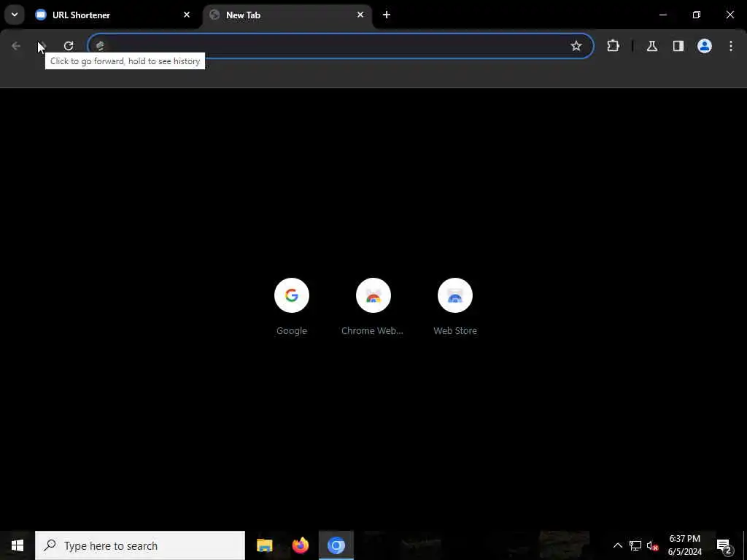Open the Chrome Web... shortcut
This screenshot has width=747, height=560.
click(373, 307)
